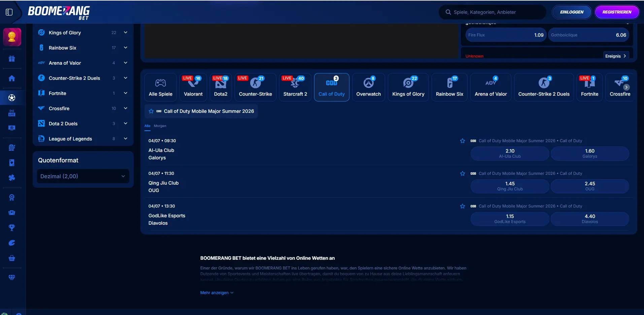The image size is (644, 315).
Task: Expand the Rainbow Six category
Action: 126,48
